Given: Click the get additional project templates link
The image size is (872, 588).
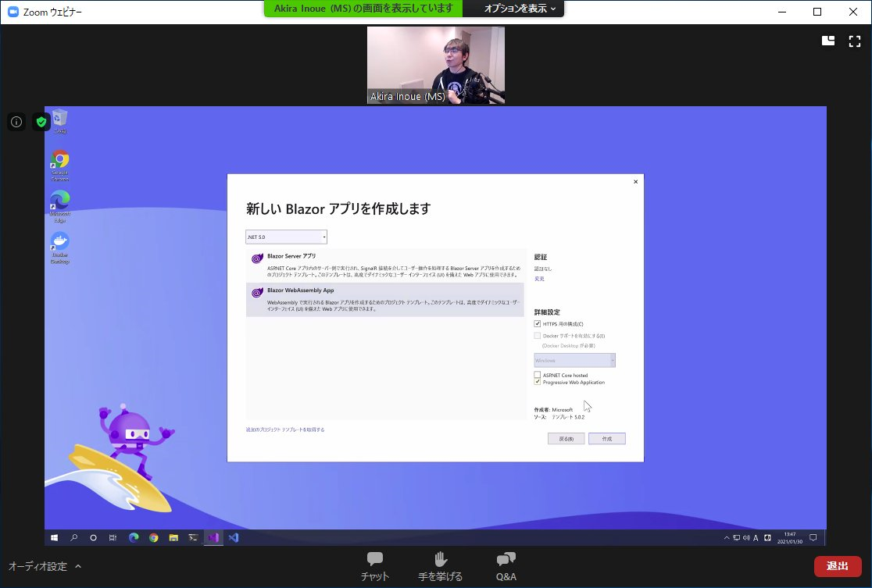Looking at the screenshot, I should [x=285, y=429].
